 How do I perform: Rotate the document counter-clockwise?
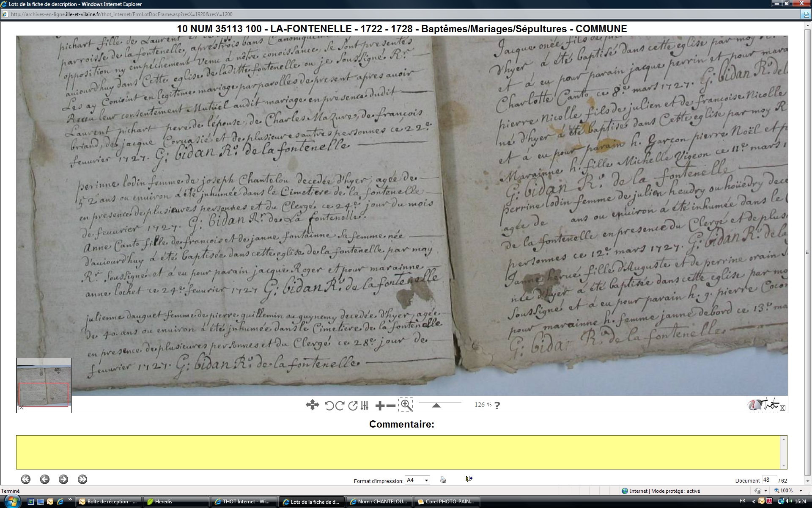coord(329,406)
